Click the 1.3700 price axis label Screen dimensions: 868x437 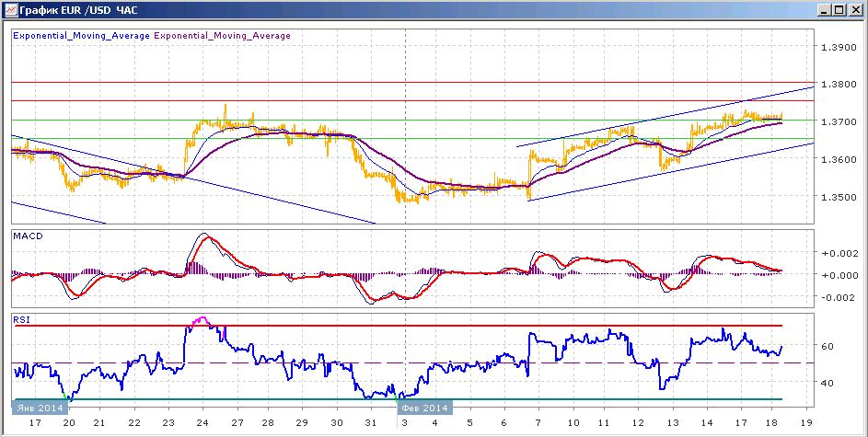[838, 121]
